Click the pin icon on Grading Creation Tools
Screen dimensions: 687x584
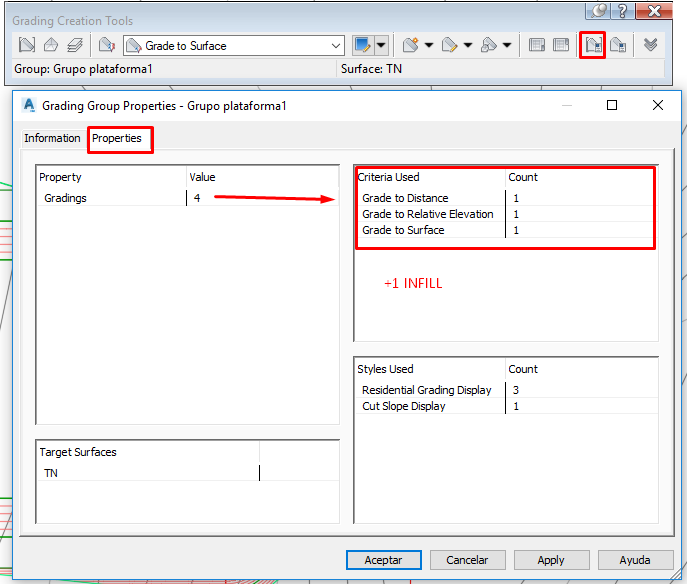tap(598, 10)
